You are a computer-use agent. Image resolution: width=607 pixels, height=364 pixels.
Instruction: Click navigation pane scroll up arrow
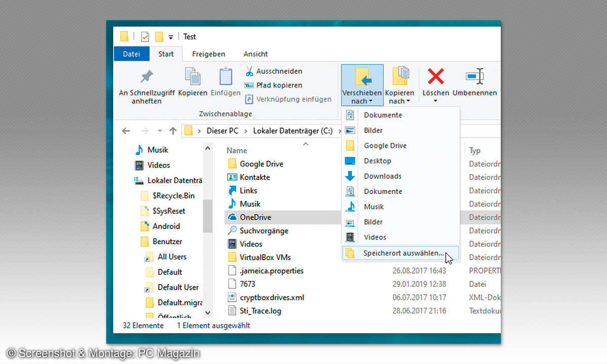point(208,149)
